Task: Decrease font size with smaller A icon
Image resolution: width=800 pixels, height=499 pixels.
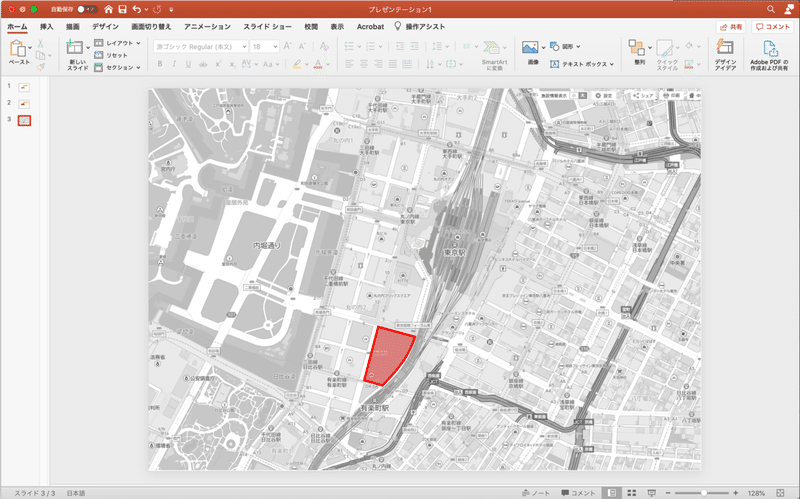Action: coord(302,46)
